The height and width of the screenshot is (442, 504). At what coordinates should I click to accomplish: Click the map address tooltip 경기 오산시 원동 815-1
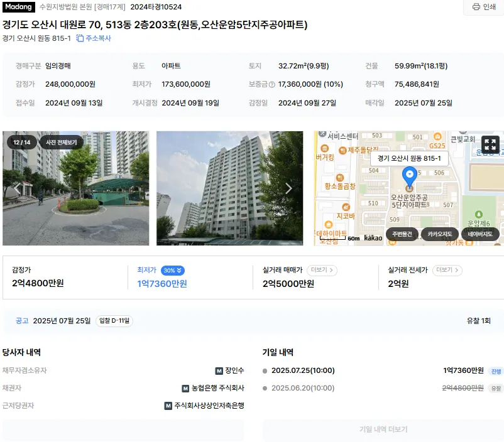pos(409,158)
